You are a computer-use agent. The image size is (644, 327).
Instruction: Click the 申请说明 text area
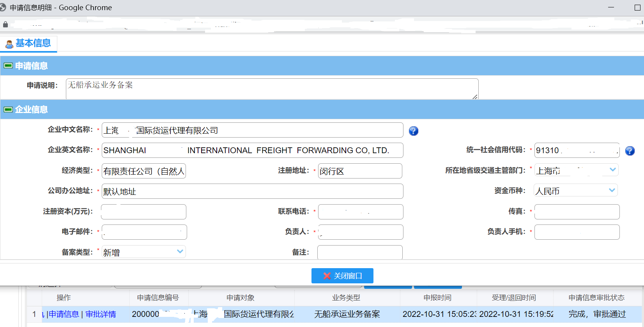[272, 89]
